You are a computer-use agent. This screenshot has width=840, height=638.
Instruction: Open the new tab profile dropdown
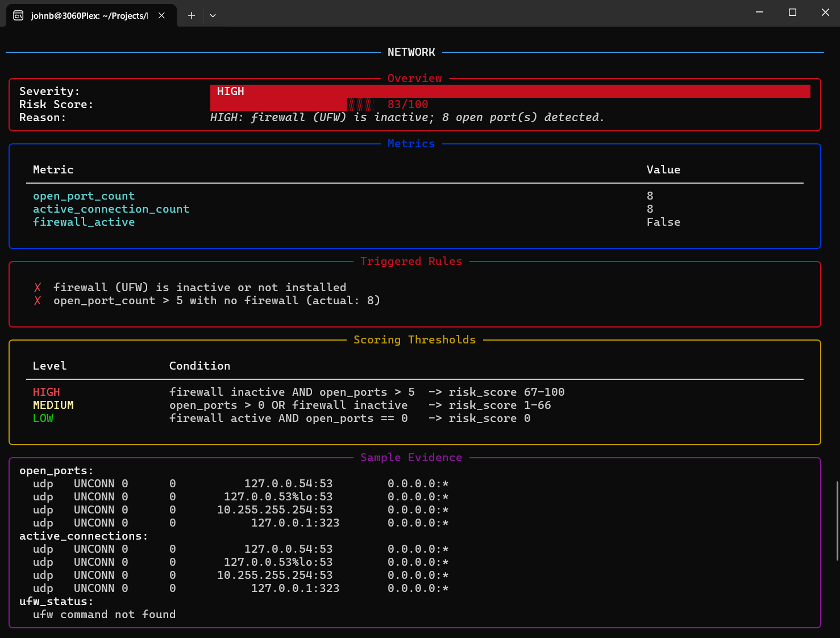pos(213,15)
